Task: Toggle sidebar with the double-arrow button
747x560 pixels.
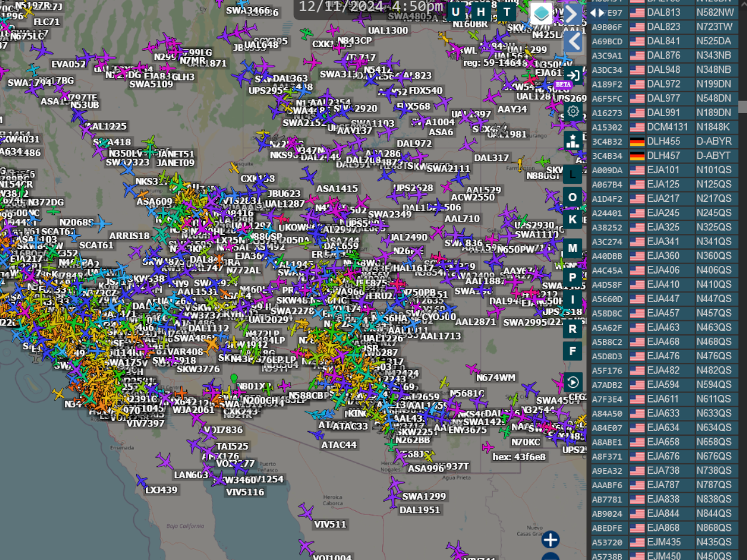Action: click(x=596, y=12)
